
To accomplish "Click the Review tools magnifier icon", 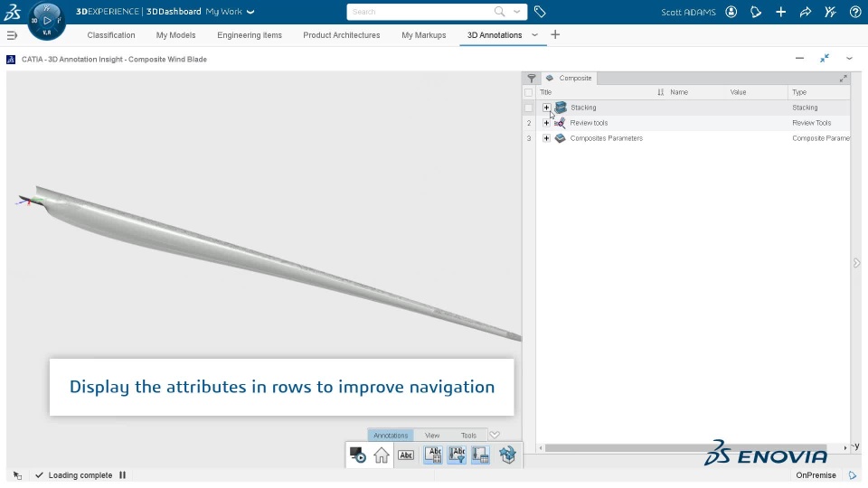I will [x=561, y=123].
